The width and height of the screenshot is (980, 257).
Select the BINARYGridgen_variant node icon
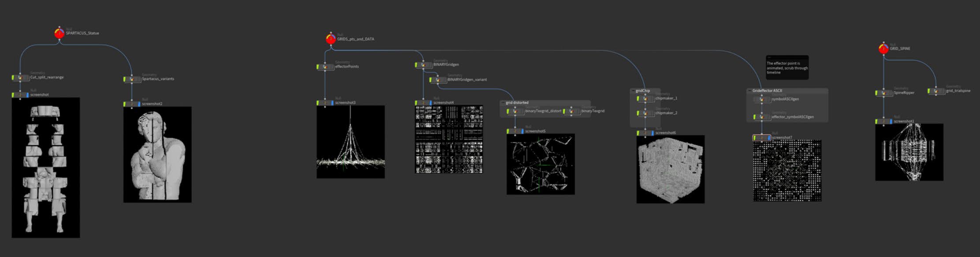click(x=438, y=80)
